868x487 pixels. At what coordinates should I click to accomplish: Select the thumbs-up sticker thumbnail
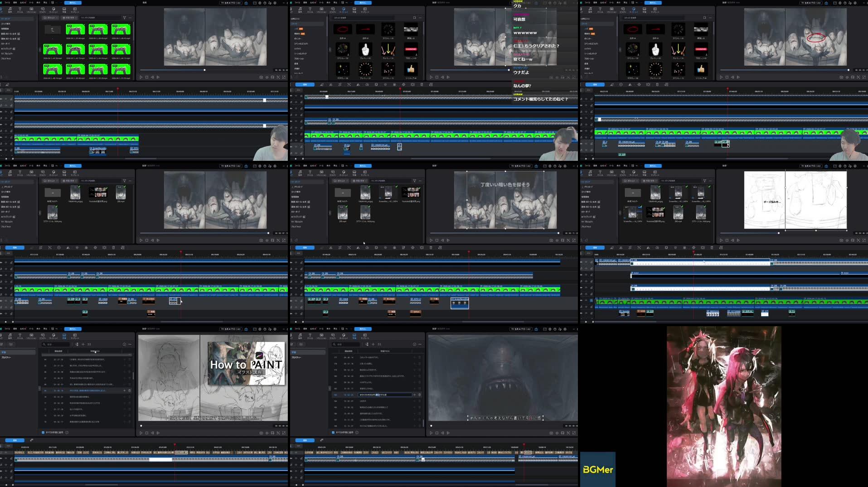tap(411, 68)
